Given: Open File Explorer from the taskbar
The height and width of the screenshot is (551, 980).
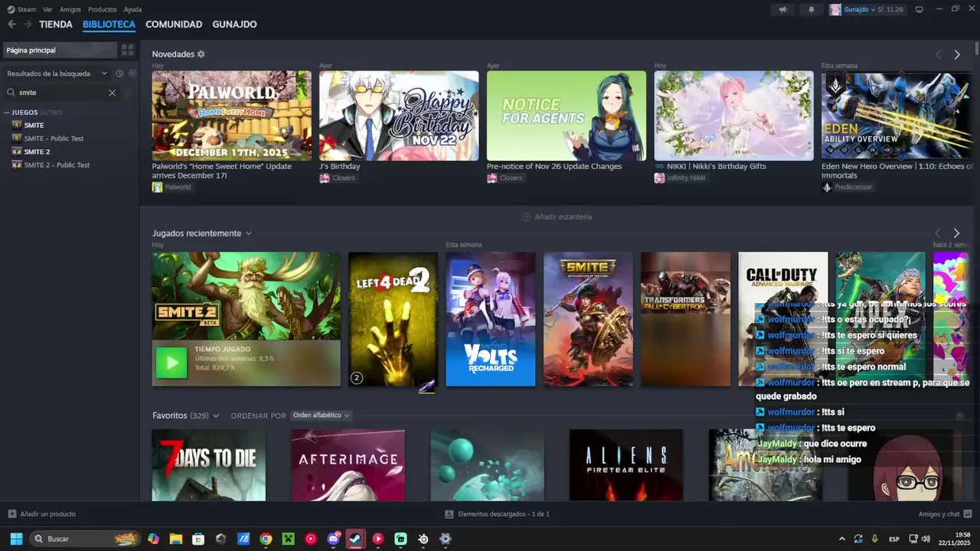Looking at the screenshot, I should 175,539.
